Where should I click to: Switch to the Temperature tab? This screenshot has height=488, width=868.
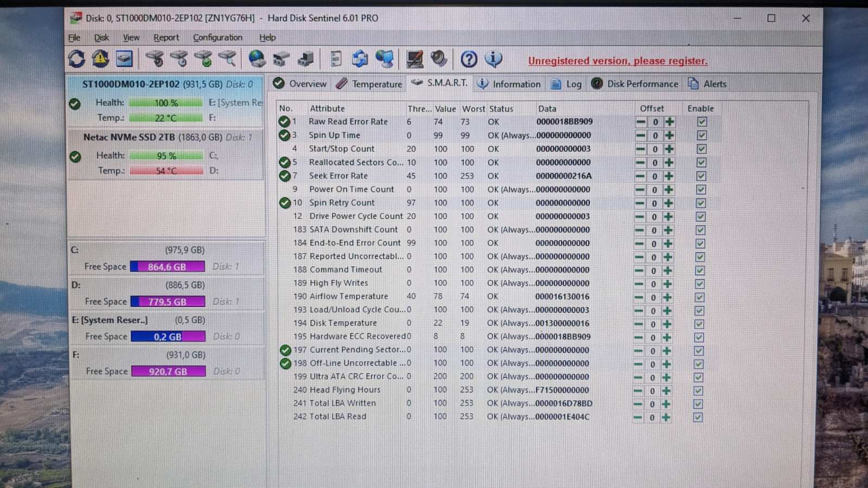point(369,84)
